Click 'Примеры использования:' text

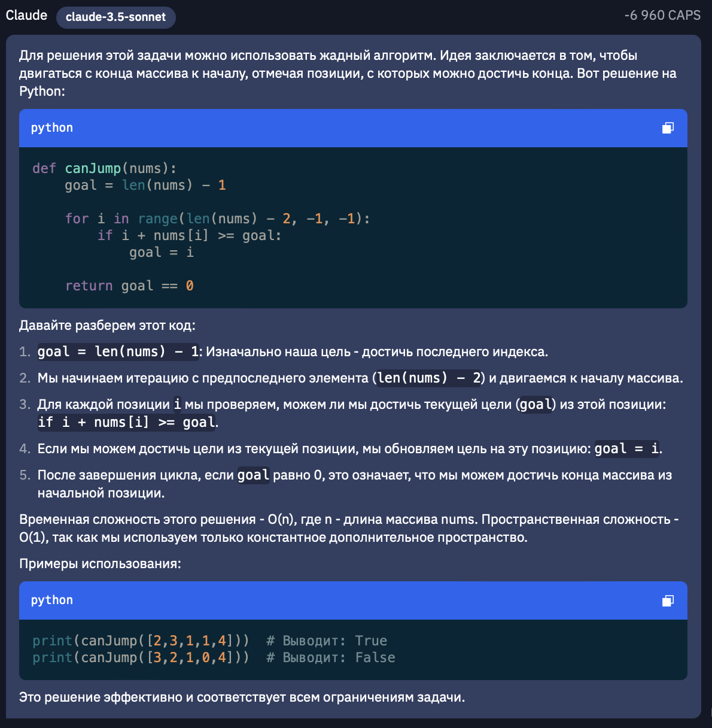[x=100, y=564]
